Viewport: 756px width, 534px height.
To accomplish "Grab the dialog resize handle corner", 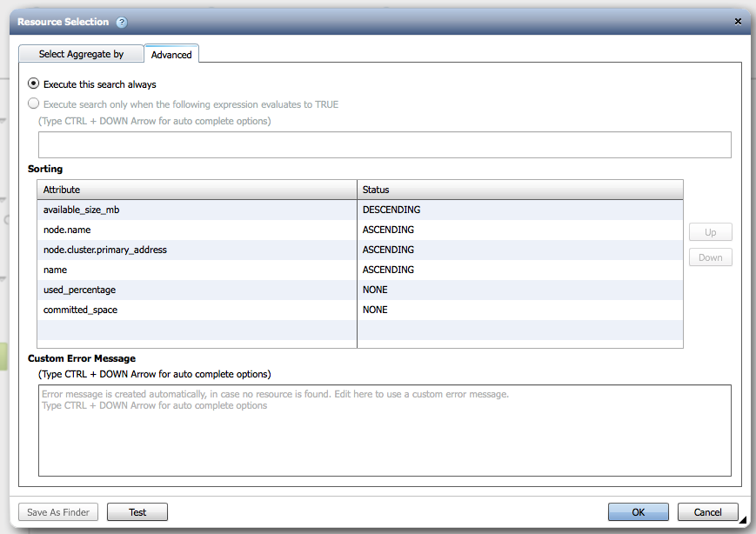I will pos(743,520).
